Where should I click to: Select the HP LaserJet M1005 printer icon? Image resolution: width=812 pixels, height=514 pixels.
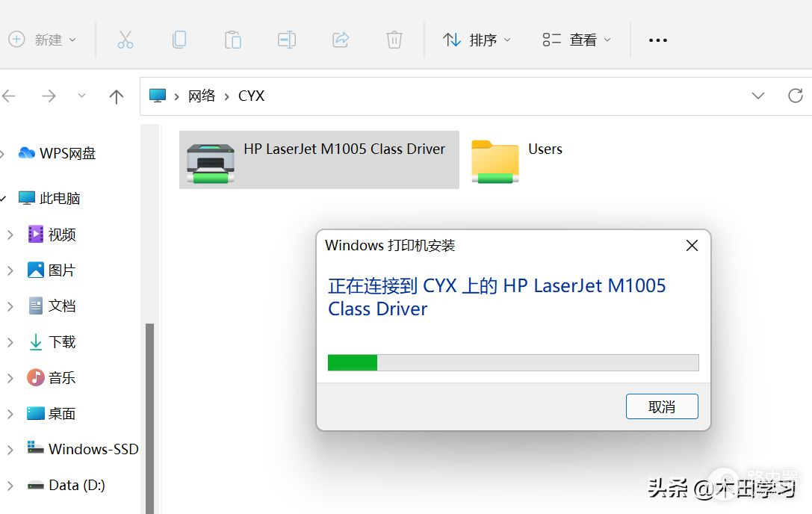click(210, 163)
